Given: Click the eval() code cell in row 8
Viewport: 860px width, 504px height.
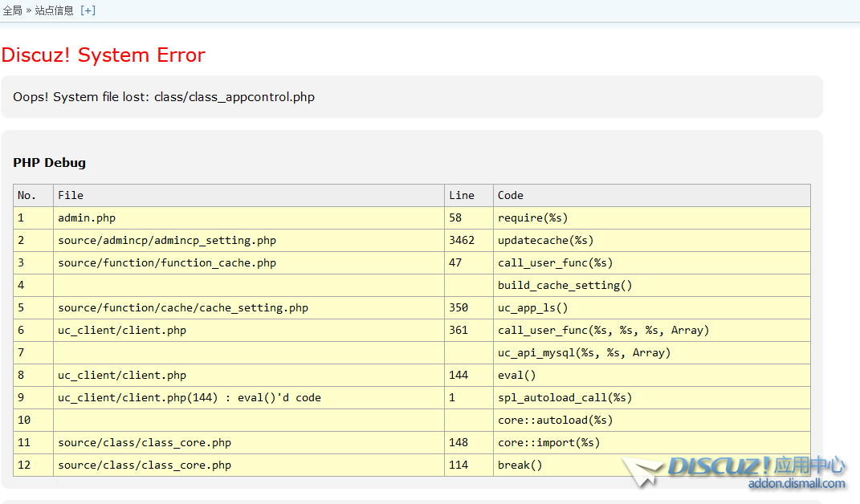Looking at the screenshot, I should [x=652, y=375].
